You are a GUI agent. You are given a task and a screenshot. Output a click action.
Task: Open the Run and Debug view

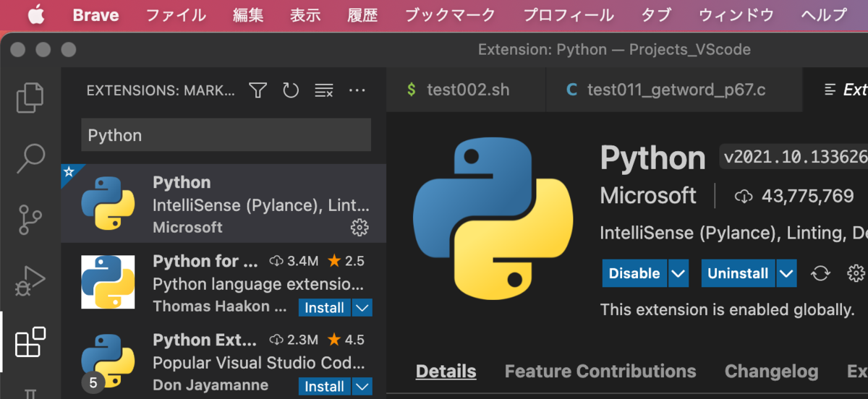(x=30, y=280)
